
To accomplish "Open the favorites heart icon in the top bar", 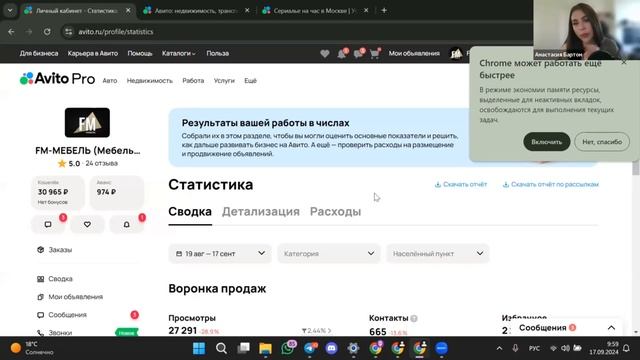I will pos(324,53).
